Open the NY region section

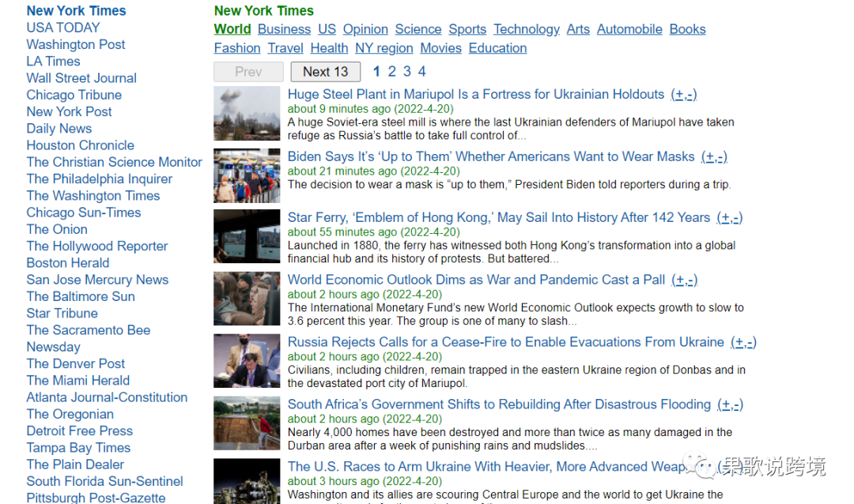tap(384, 48)
